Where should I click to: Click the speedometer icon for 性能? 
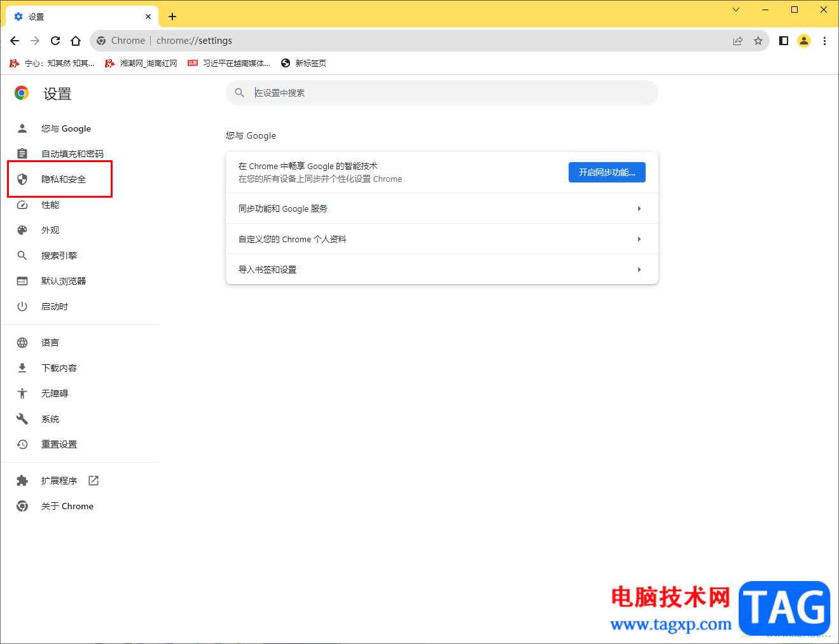coord(22,205)
